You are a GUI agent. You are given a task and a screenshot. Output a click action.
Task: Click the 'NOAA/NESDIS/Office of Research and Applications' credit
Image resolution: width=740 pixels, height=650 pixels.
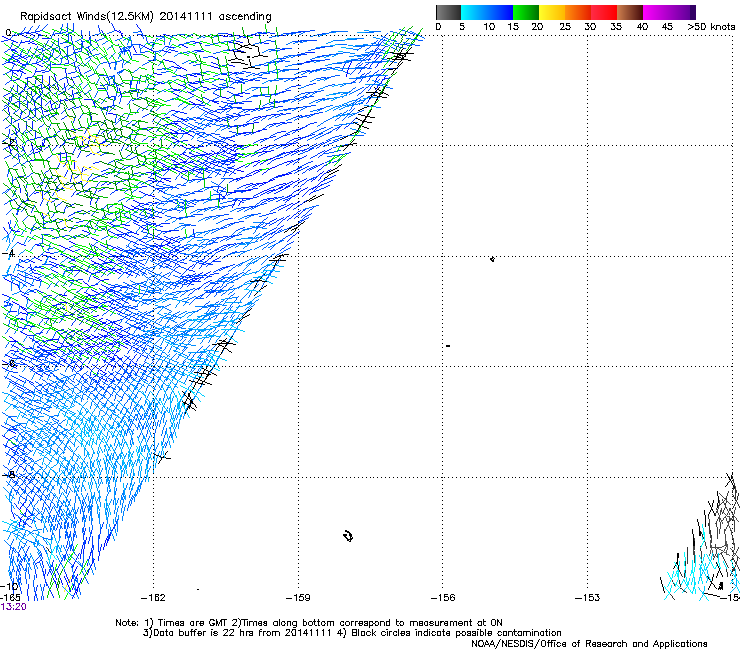click(589, 644)
